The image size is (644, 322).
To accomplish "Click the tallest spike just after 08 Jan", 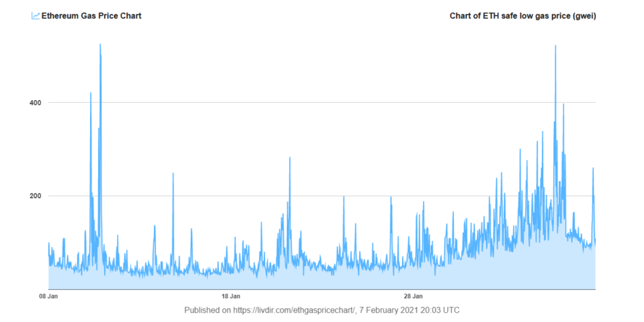I will (x=100, y=46).
